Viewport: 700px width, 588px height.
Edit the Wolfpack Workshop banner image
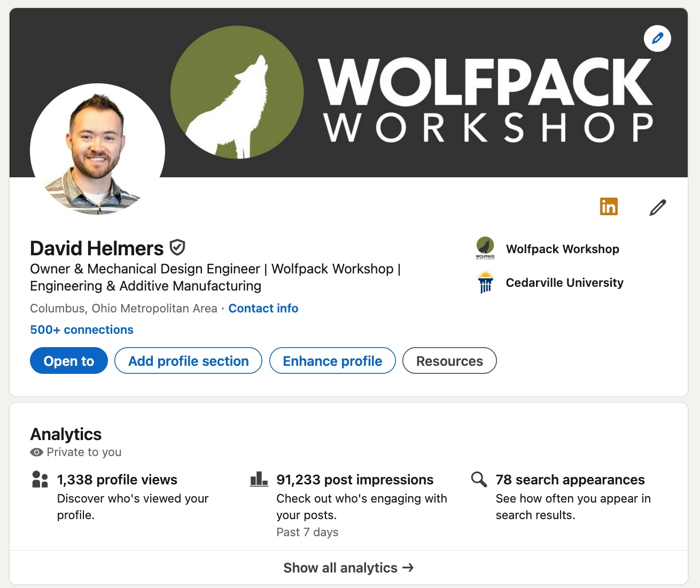tap(657, 38)
